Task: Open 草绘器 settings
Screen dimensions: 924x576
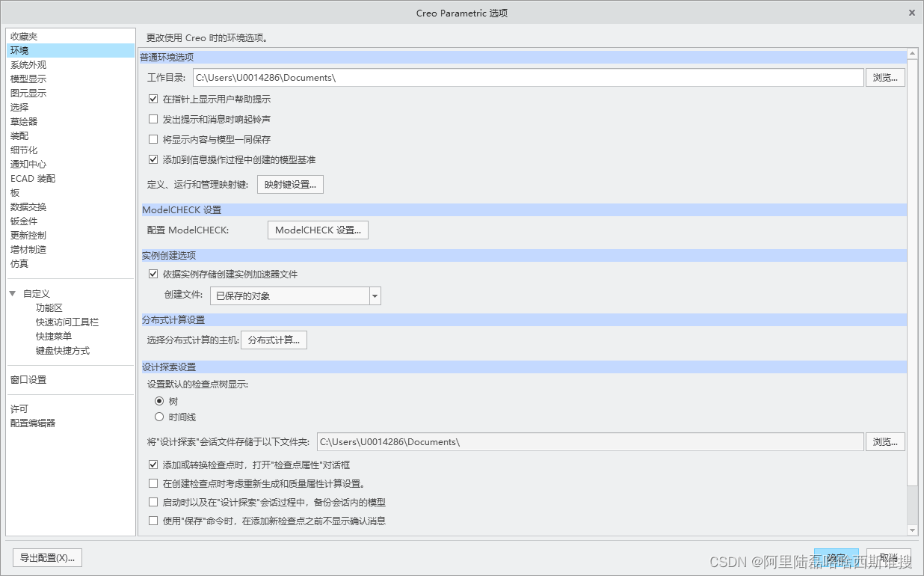Action: pyautogui.click(x=24, y=122)
